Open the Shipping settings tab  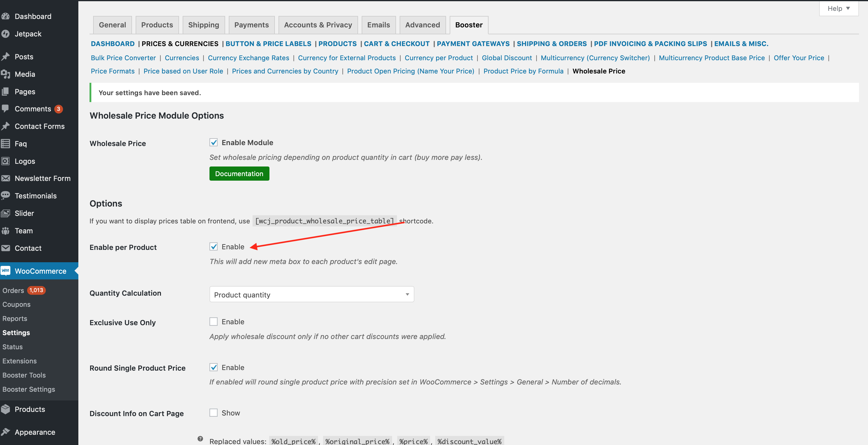point(203,25)
